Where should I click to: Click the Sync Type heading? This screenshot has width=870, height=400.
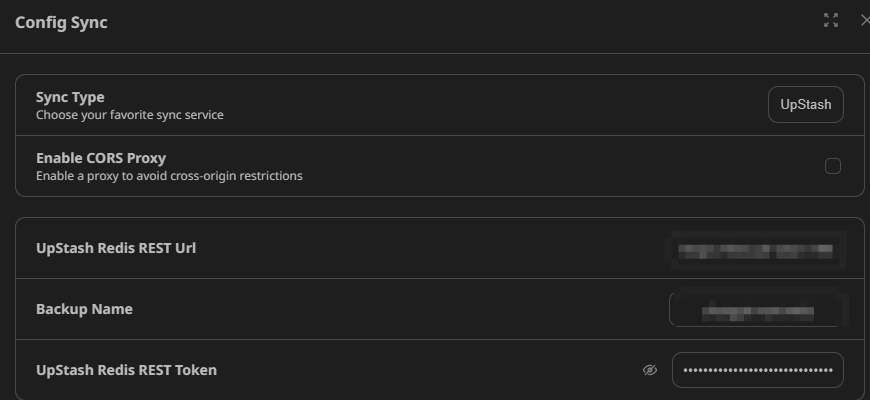(x=70, y=97)
